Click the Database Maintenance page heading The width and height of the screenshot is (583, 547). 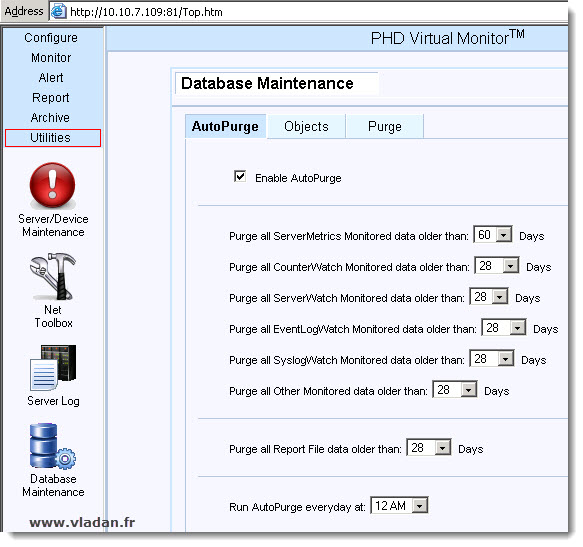[267, 83]
